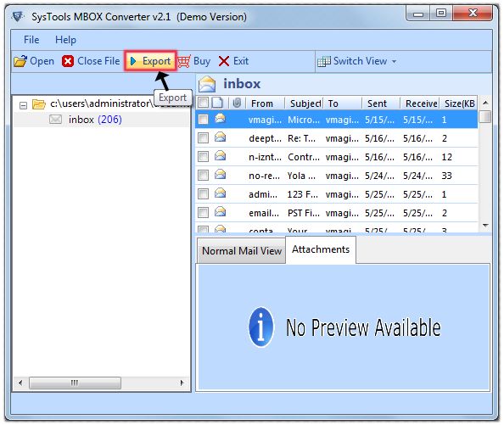This screenshot has width=504, height=425.
Task: Check the no-re... Yola email checkbox
Action: pos(203,176)
